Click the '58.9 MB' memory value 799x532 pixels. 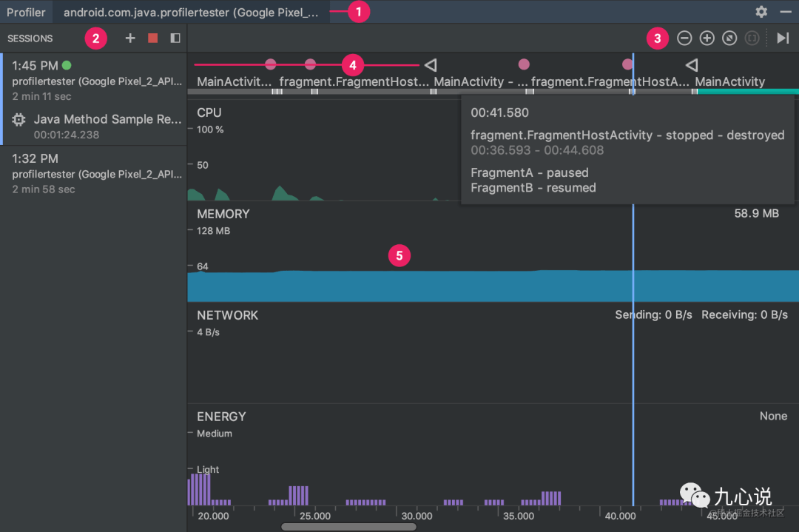[x=756, y=214]
